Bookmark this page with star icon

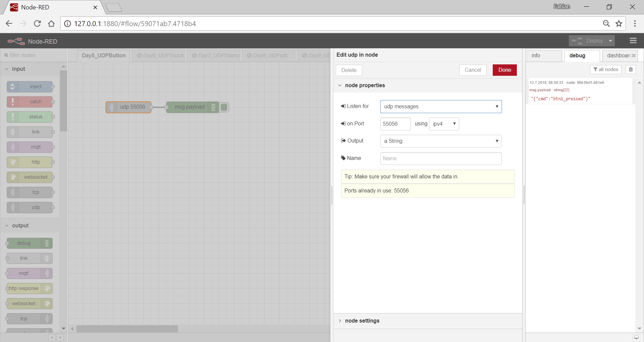(619, 23)
